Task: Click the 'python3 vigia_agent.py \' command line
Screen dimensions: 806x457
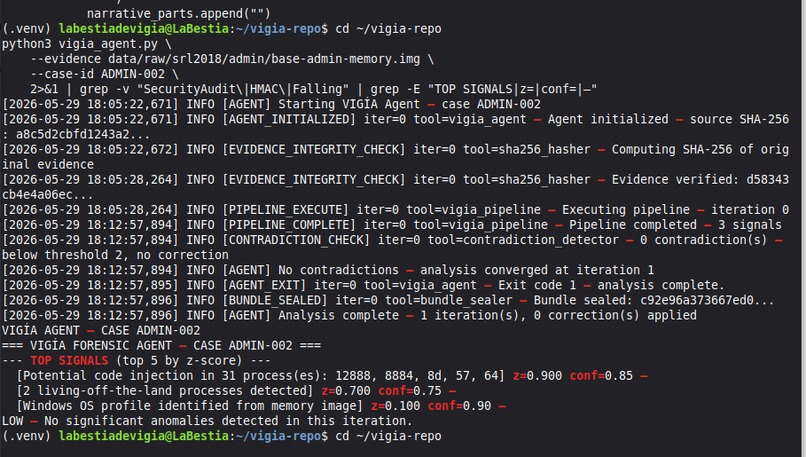Action: coord(86,44)
